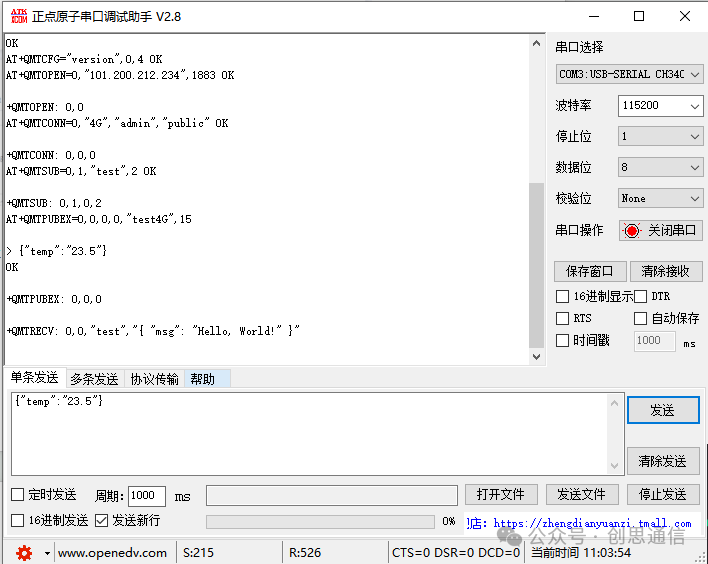The image size is (708, 564).
Task: Click the 周期 1000 input field
Action: [x=147, y=496]
